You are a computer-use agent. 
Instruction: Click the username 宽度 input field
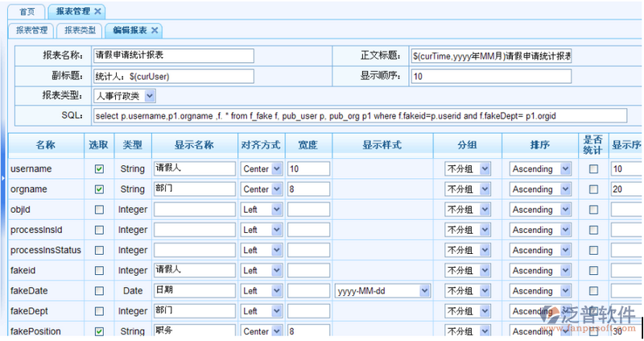click(308, 169)
